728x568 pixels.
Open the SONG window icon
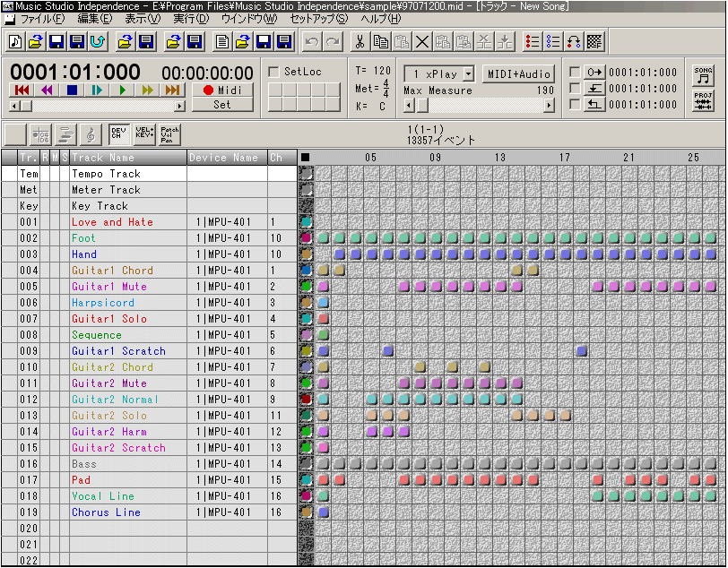pos(704,76)
